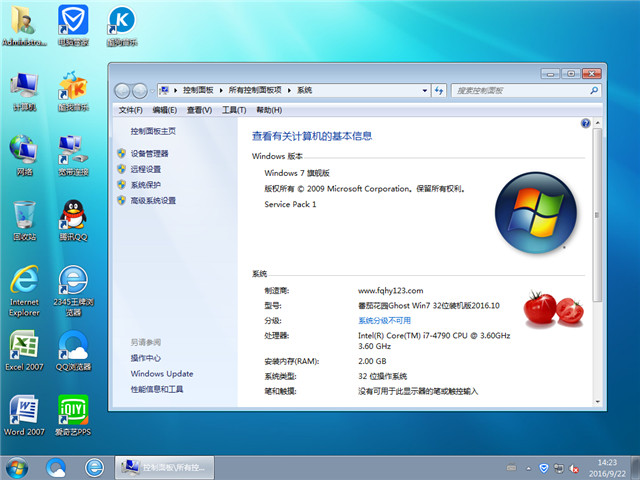Click the tray security shield icon
The height and width of the screenshot is (480, 640).
(x=544, y=468)
